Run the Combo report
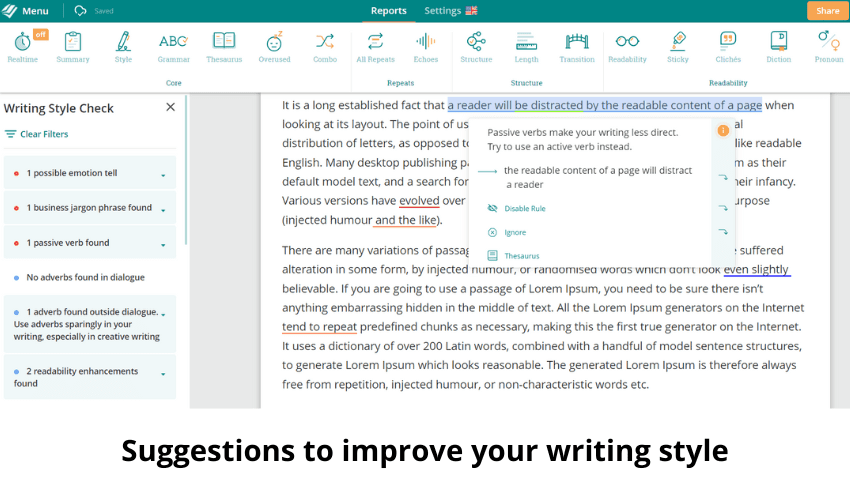Screen dimensions: 850x500 (x=325, y=47)
